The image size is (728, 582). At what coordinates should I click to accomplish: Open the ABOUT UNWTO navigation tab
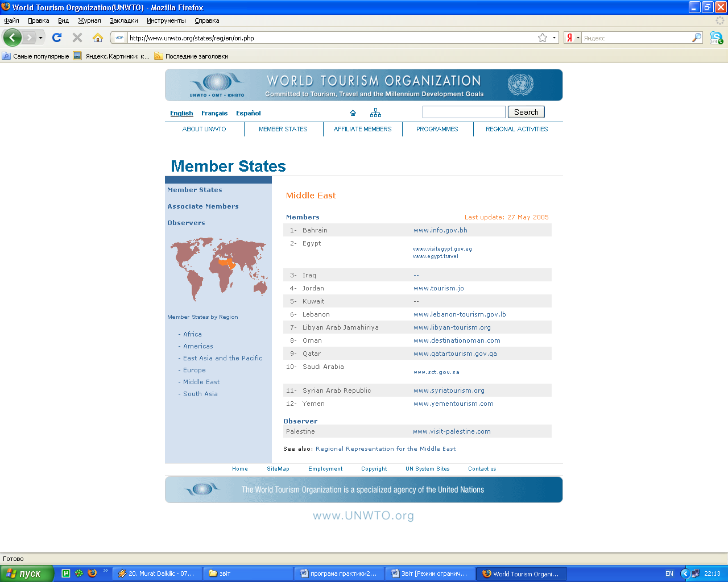(x=204, y=129)
